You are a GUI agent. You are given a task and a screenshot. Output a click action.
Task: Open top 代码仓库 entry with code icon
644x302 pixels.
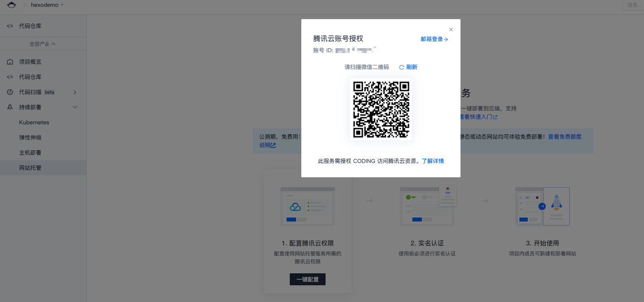click(43, 26)
